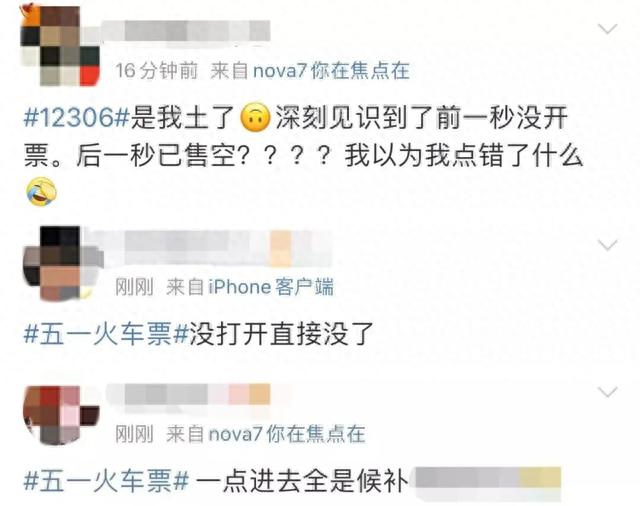Tap the upside-down smiley emoji
This screenshot has height=506, width=640.
point(256,118)
